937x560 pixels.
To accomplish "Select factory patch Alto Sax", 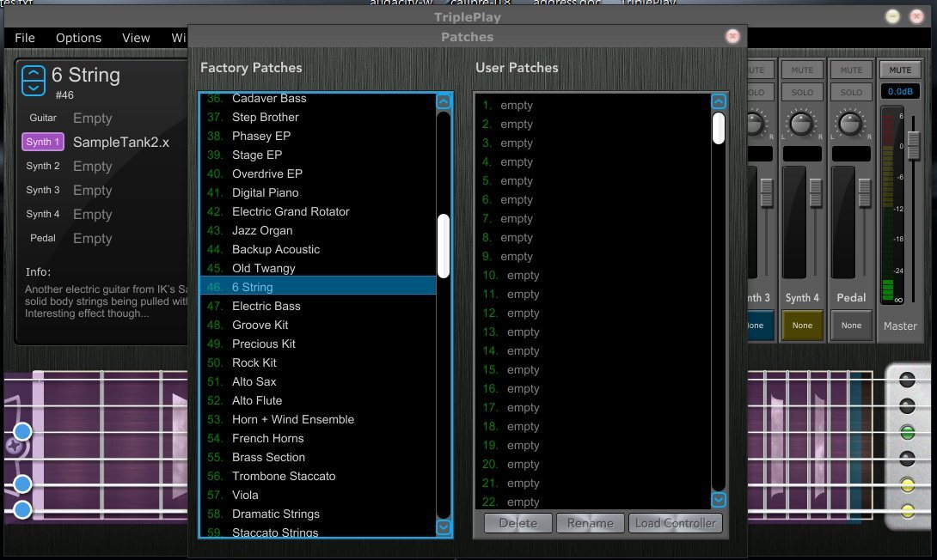I will tap(318, 382).
